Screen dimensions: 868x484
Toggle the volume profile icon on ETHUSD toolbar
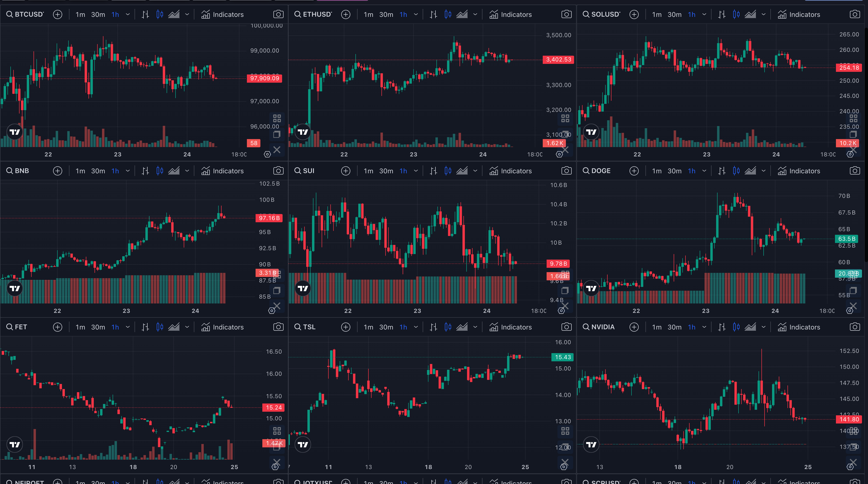click(448, 14)
